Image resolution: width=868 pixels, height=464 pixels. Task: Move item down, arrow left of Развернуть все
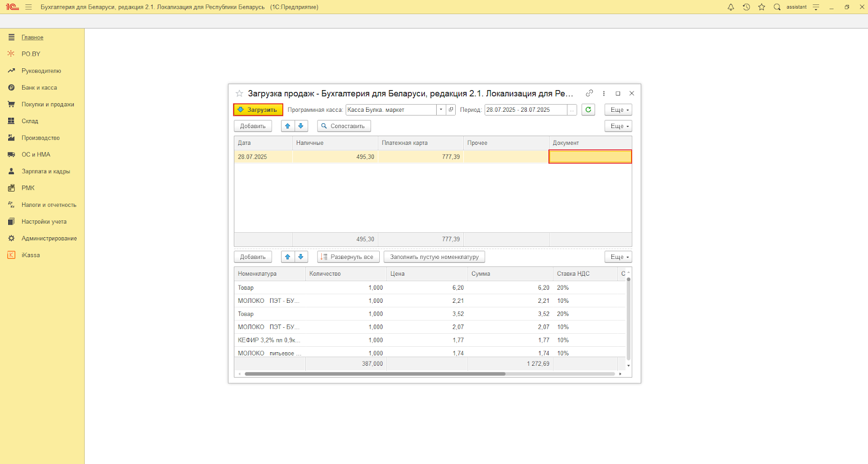[301, 257]
